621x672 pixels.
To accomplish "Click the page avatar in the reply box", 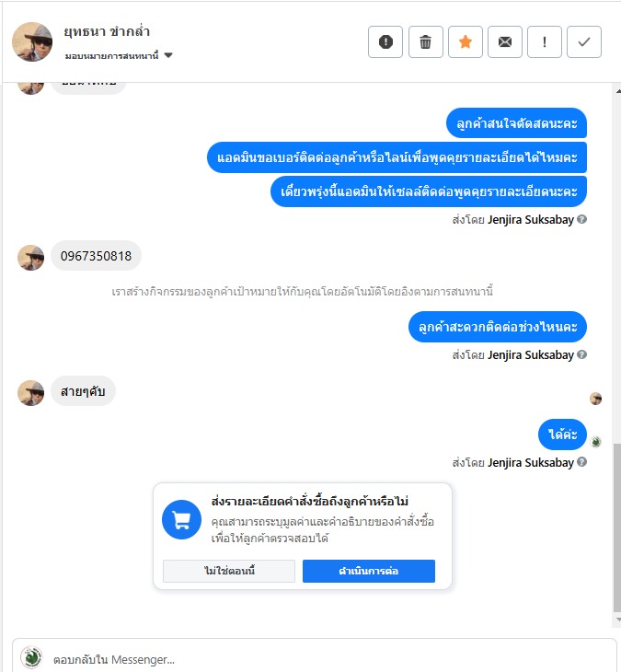I will coord(31,657).
